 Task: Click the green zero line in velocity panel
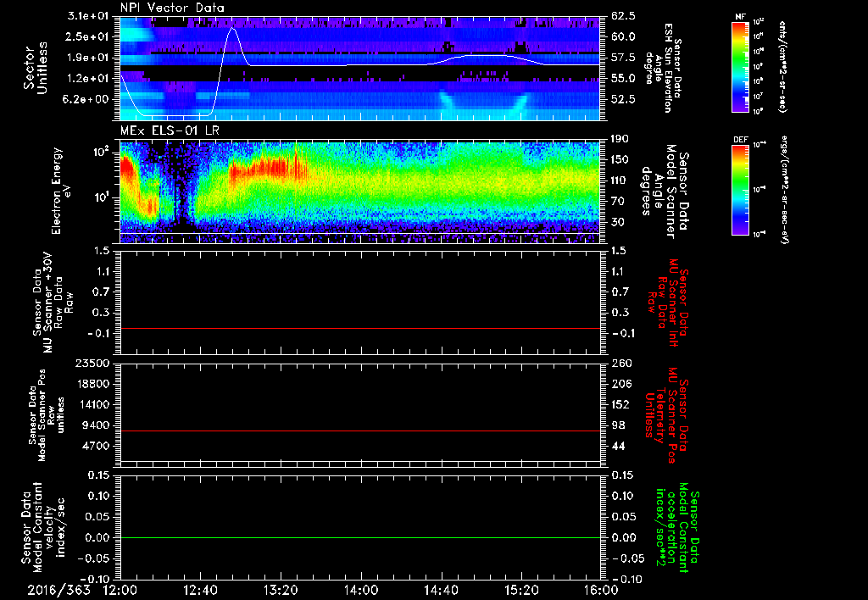[x=360, y=537]
